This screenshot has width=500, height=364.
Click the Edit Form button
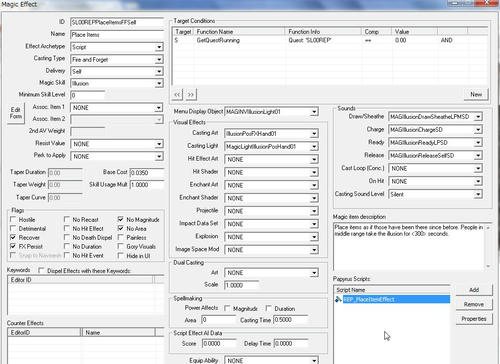pos(16,113)
